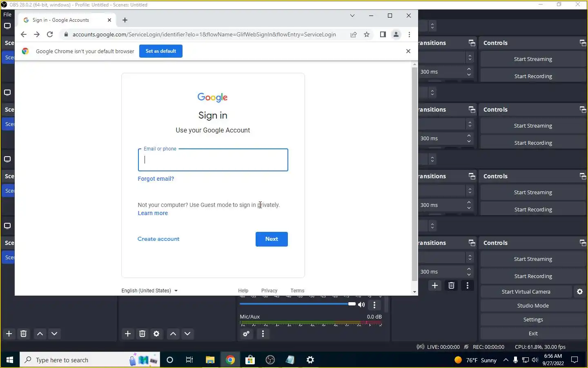The image size is (588, 368).
Task: Click the Forgot email? link
Action: pos(156,179)
